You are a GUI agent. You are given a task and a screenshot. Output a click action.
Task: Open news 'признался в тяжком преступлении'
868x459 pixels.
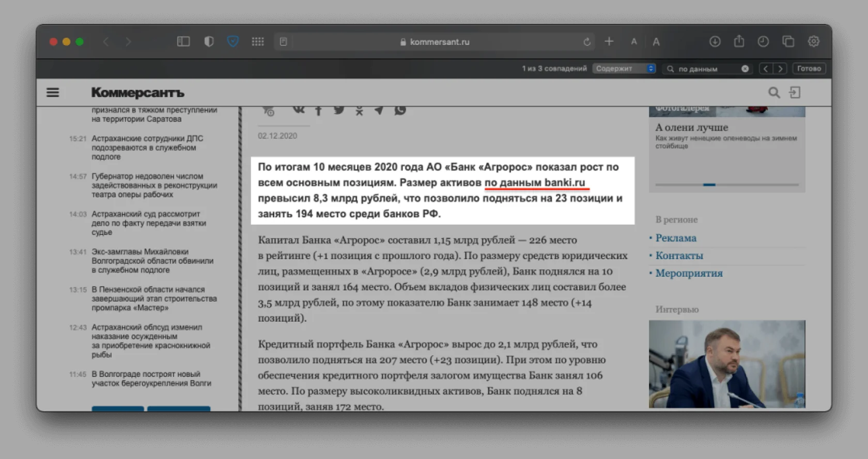pos(154,115)
